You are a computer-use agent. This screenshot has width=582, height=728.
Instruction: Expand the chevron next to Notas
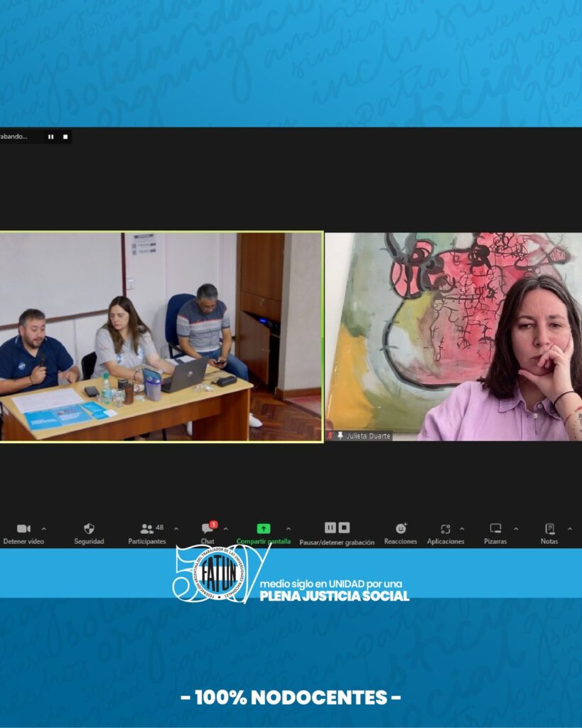coord(569,529)
